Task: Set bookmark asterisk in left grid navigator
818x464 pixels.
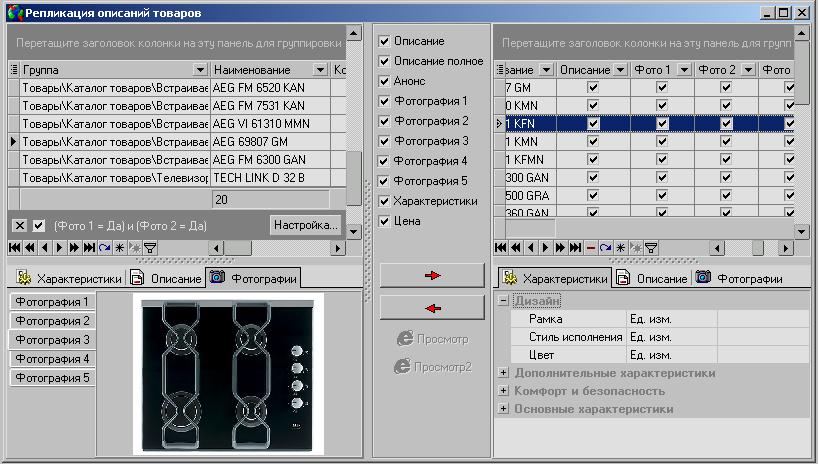Action: (x=119, y=248)
